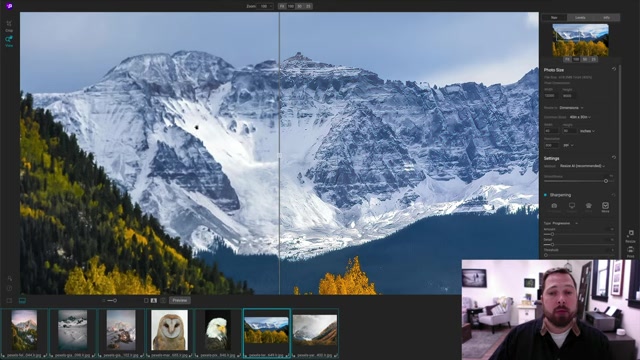Image resolution: width=640 pixels, height=360 pixels.
Task: Expand the Method Resize AI dropdown
Action: [582, 166]
